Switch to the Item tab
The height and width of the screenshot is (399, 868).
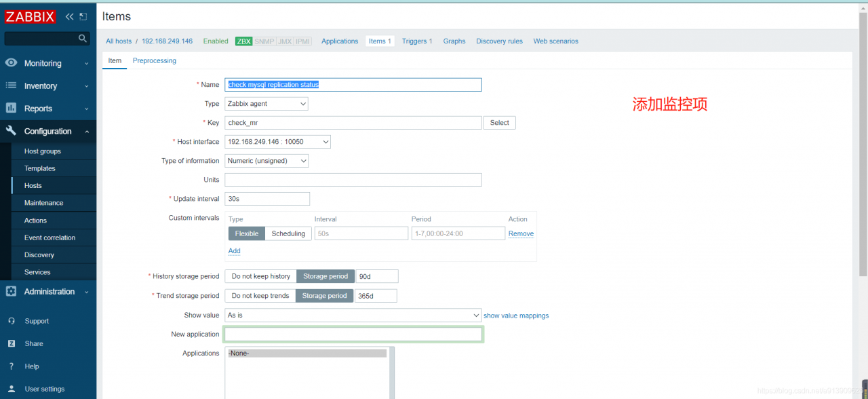click(x=115, y=60)
